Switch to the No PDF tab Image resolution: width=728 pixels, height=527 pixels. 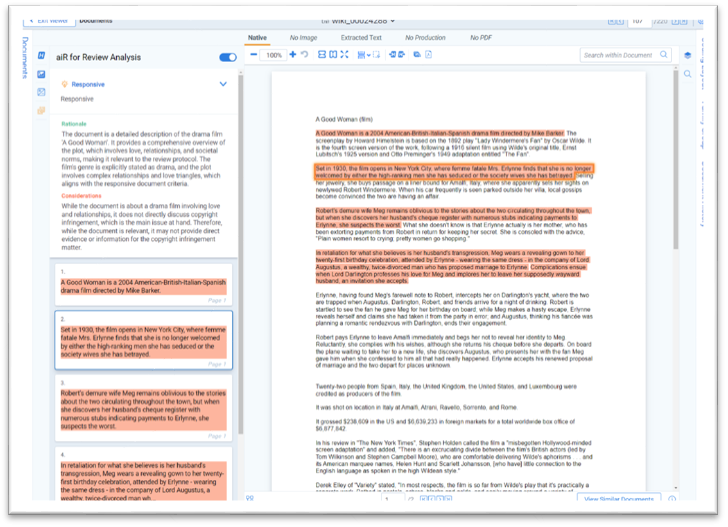tap(481, 38)
